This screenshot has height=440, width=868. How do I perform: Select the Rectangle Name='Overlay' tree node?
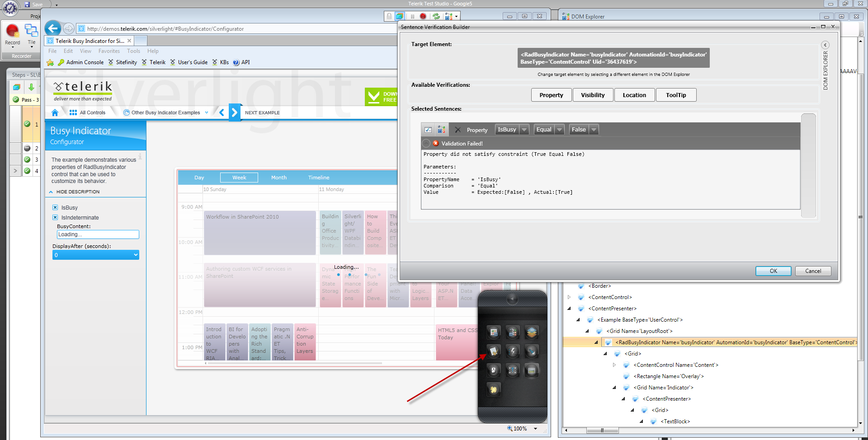669,376
